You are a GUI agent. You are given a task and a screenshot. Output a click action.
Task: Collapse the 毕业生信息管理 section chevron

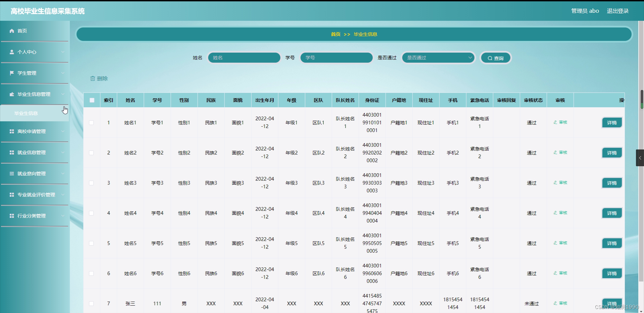tap(63, 94)
